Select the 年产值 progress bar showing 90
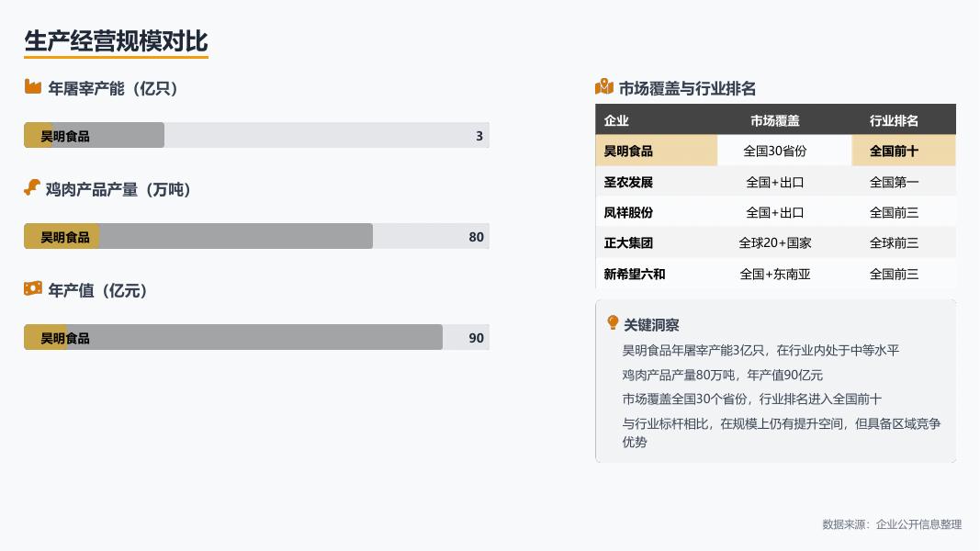 coord(256,338)
